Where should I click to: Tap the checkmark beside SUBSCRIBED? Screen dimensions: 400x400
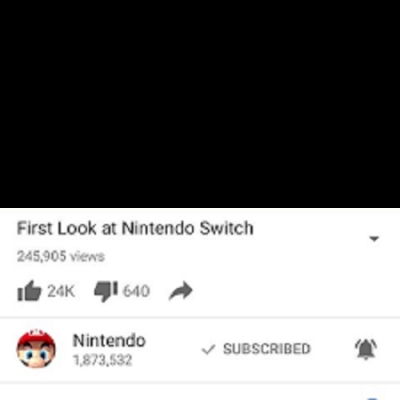(x=208, y=349)
